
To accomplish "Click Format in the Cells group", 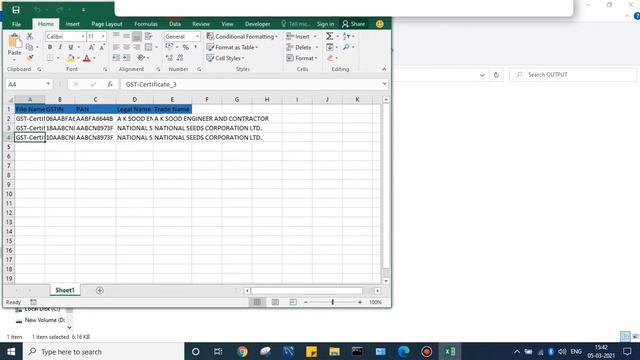I will tap(302, 58).
